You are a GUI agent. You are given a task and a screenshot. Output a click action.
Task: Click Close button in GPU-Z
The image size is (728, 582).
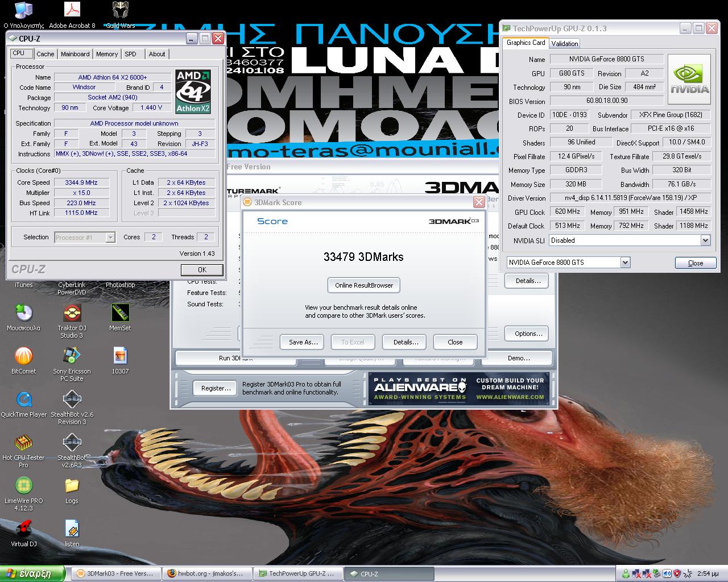pyautogui.click(x=695, y=263)
